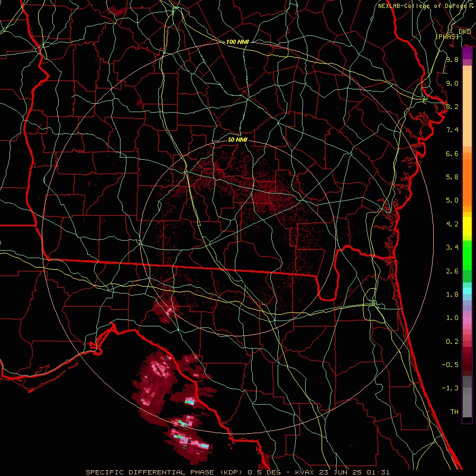Click the 9.8 scale value
The width and height of the screenshot is (476, 476).
(452, 59)
